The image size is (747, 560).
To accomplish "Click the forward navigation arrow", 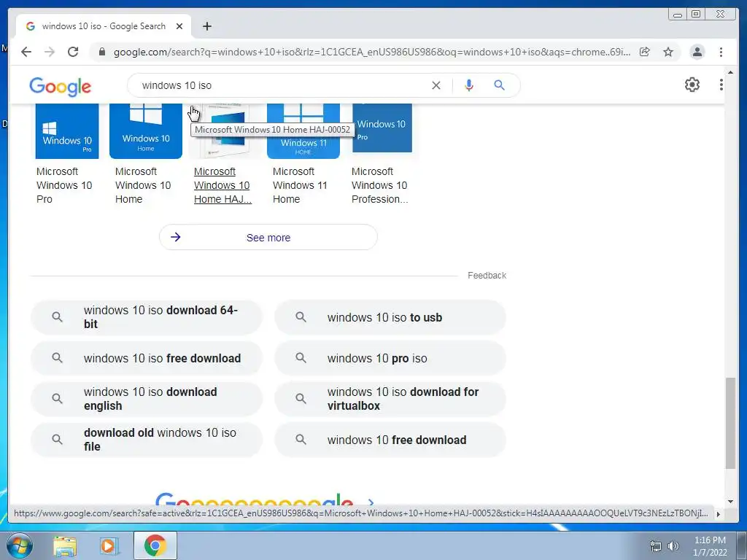I will point(50,52).
